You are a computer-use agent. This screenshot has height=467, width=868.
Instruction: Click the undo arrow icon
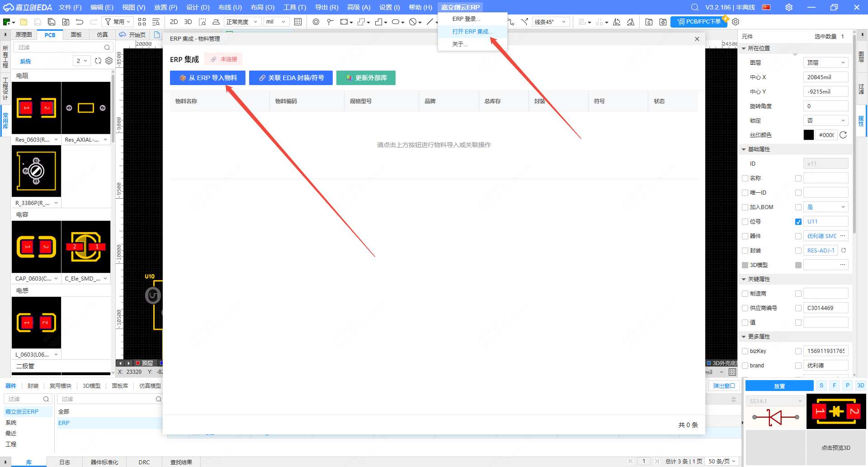(80, 22)
